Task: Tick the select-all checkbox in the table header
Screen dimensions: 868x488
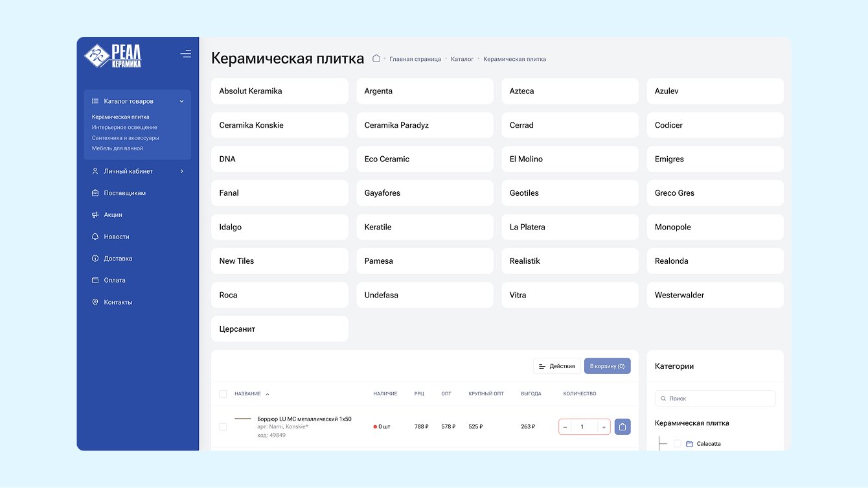Action: [x=223, y=394]
